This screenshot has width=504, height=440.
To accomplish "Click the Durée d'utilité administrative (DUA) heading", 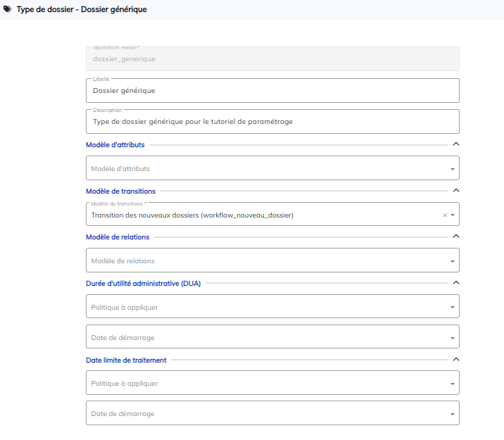I will [x=144, y=283].
